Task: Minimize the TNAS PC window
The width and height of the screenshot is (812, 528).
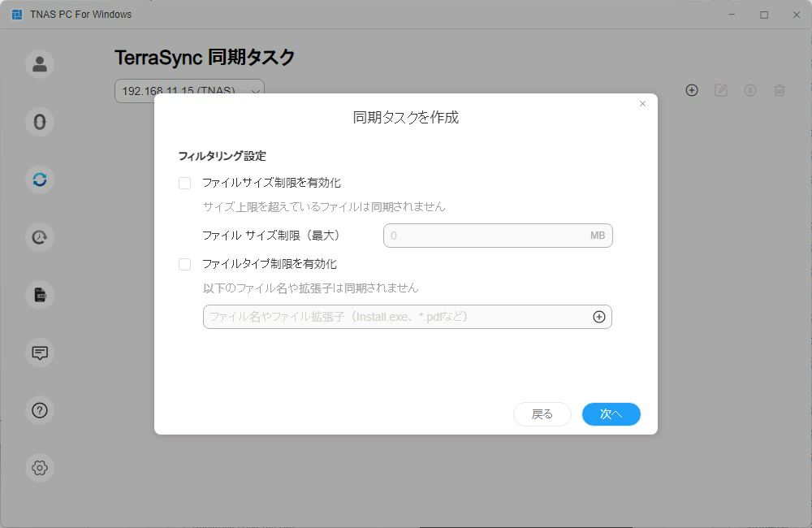Action: [732, 15]
